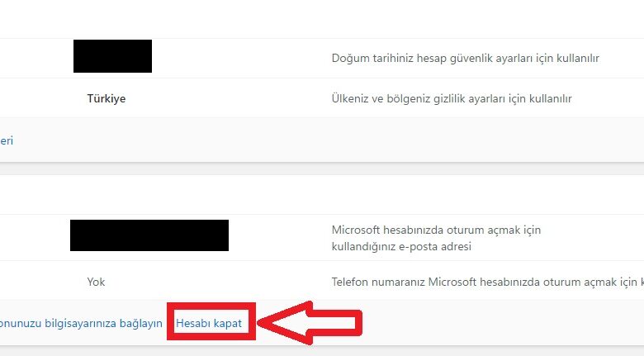Click the Hesabı kapat link
644x356 pixels.
(209, 323)
